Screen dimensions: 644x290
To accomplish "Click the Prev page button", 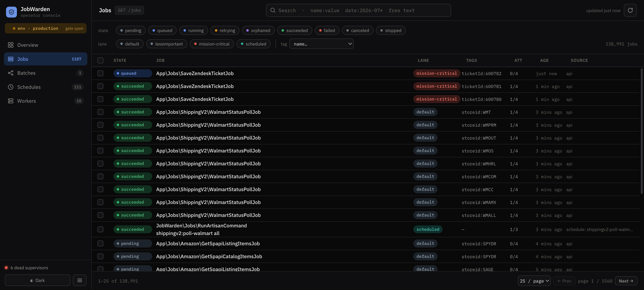I will point(564,281).
